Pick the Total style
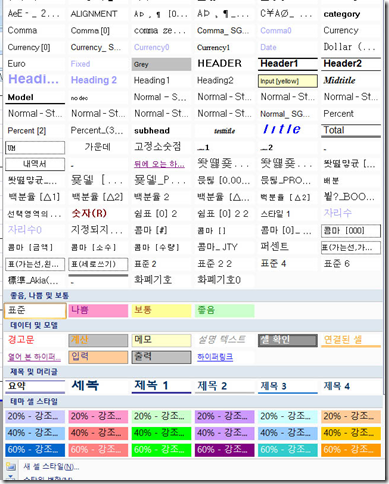Screen dimensions: 389x484 [x=351, y=131]
